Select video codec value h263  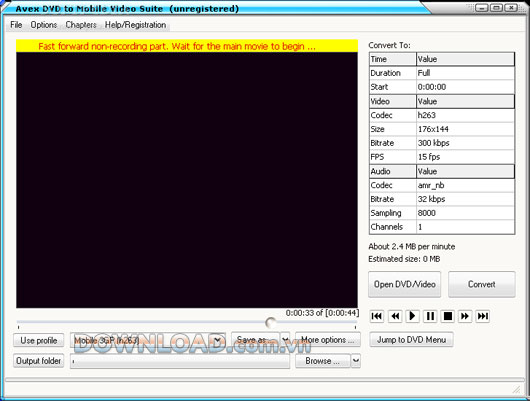pyautogui.click(x=465, y=115)
